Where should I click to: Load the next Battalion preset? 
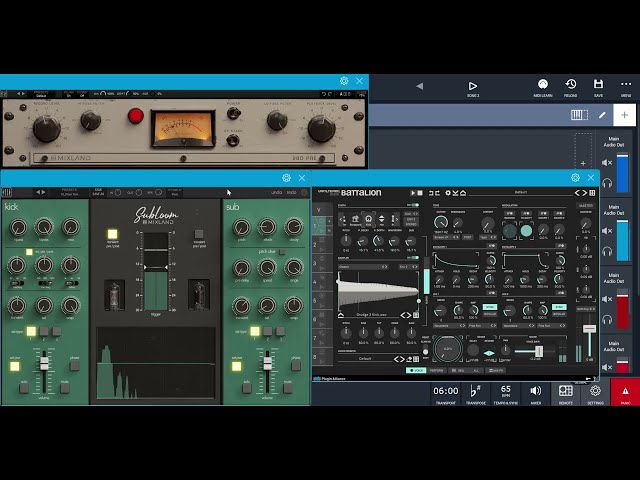tap(584, 193)
